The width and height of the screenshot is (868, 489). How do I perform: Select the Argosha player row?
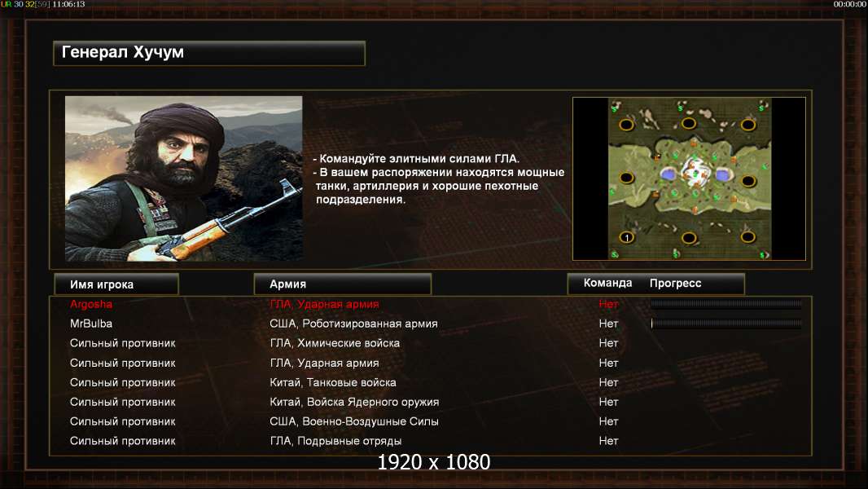tap(431, 304)
